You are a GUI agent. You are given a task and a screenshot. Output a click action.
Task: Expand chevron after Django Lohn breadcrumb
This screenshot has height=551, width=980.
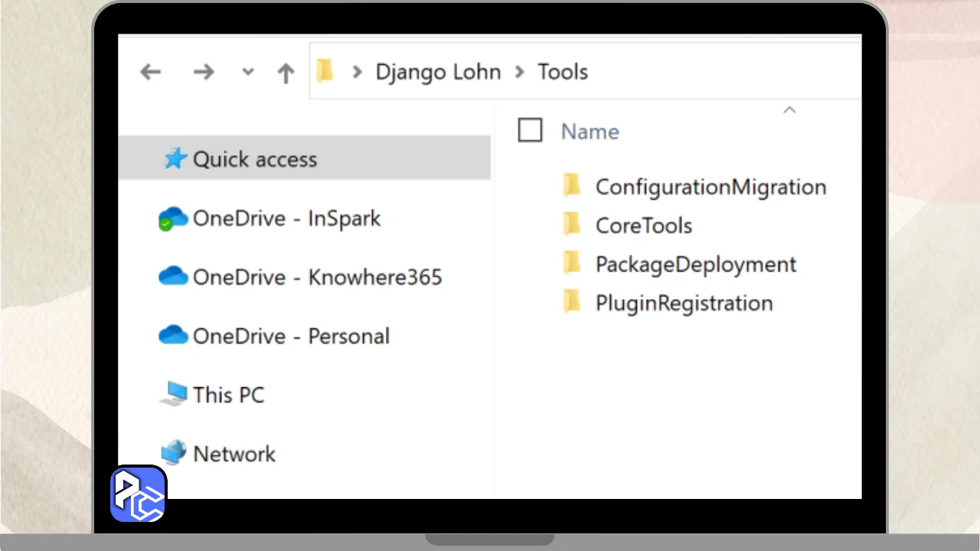pos(520,72)
